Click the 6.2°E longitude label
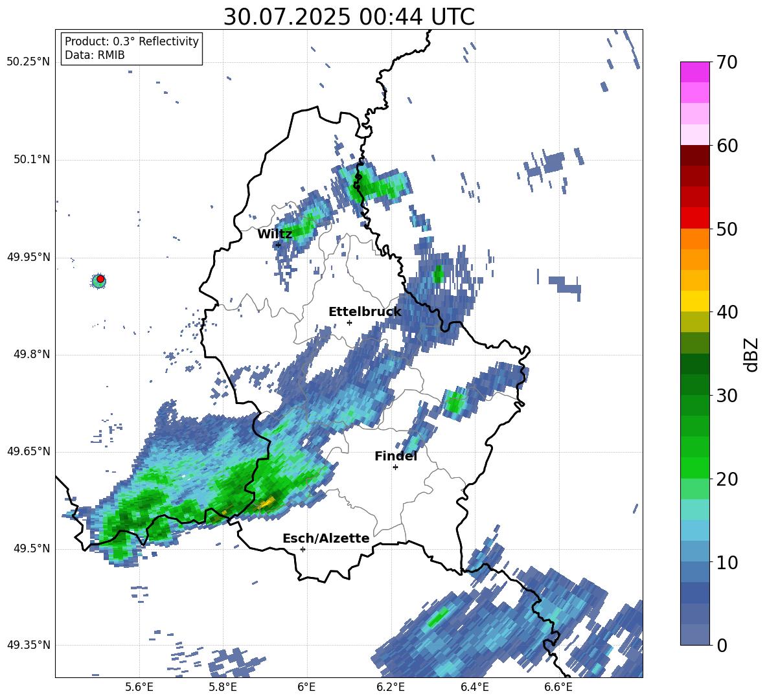Viewport: 767px width, 700px height. pos(391,687)
